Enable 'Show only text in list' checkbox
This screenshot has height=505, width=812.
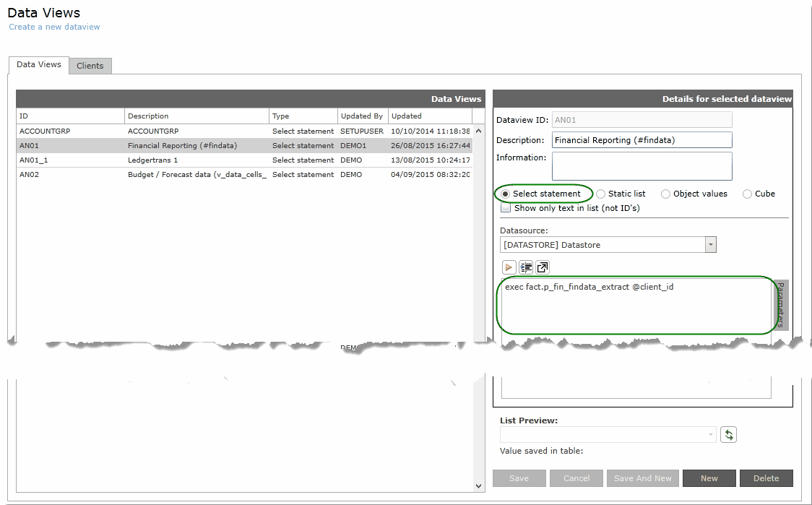(x=506, y=208)
